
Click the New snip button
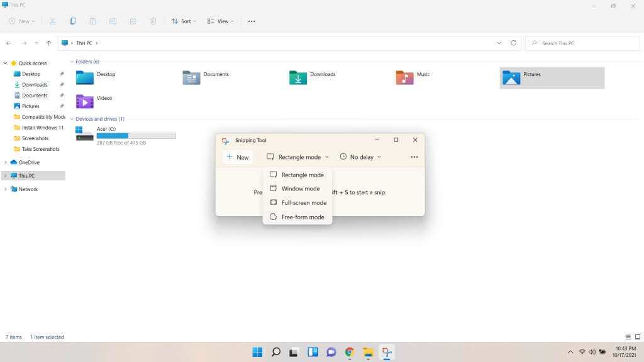pos(238,157)
